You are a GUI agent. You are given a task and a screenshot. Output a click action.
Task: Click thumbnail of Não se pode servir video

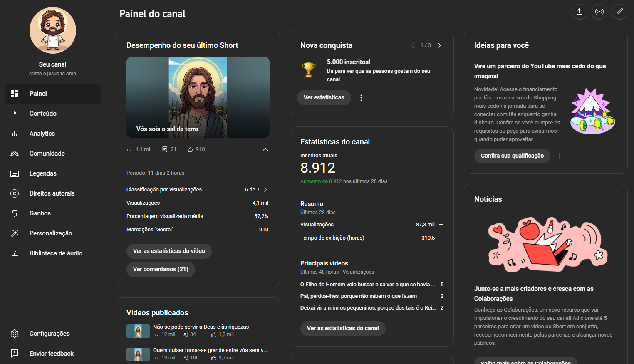tap(138, 331)
